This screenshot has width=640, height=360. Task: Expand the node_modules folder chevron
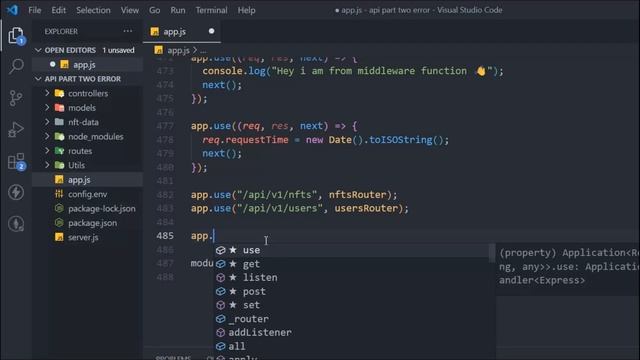click(x=47, y=136)
